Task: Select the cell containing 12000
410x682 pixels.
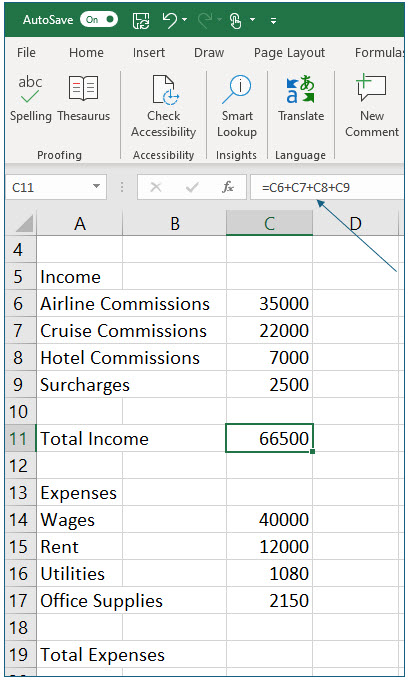Action: pos(269,546)
